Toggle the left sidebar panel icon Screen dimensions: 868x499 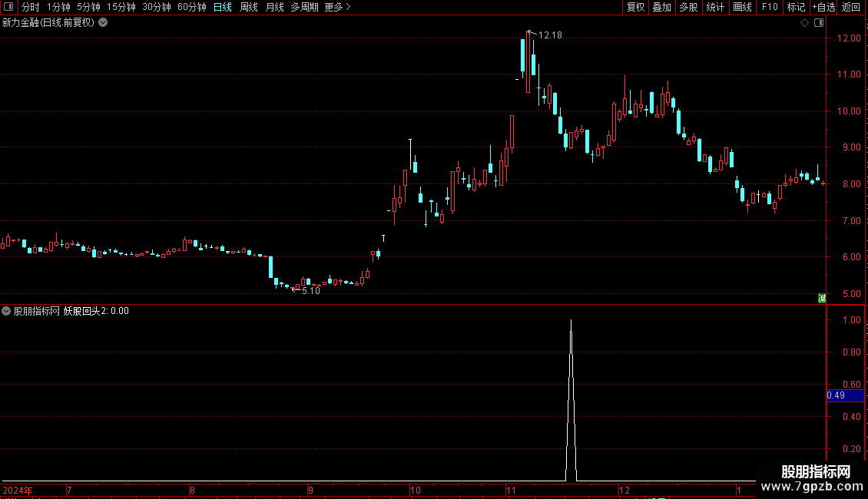8,7
